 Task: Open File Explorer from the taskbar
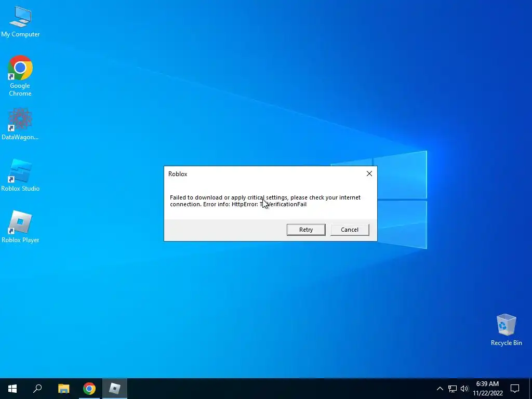click(63, 389)
